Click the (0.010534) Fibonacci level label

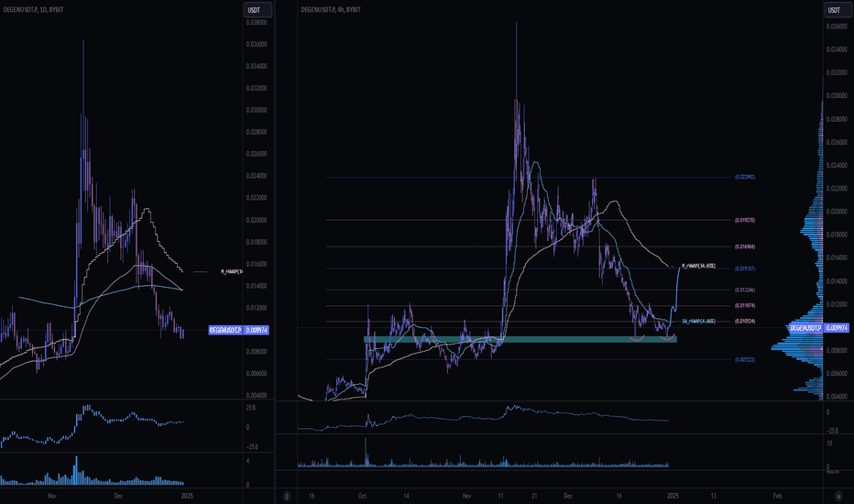coord(745,321)
